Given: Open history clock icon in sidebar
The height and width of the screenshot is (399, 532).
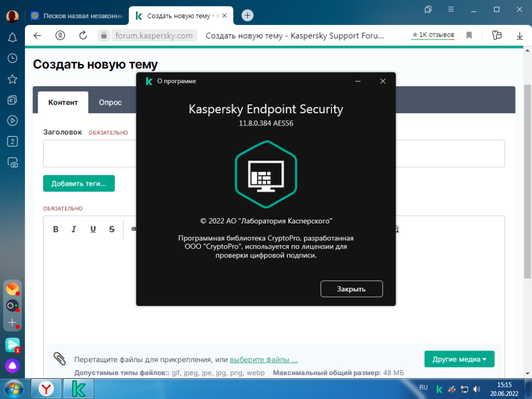Looking at the screenshot, I should [12, 59].
